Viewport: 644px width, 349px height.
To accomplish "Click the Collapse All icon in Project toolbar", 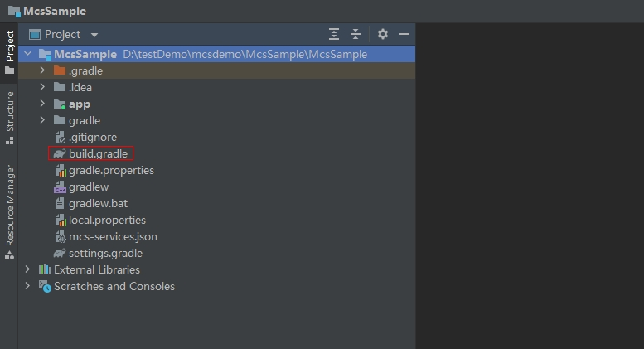I will pyautogui.click(x=356, y=34).
